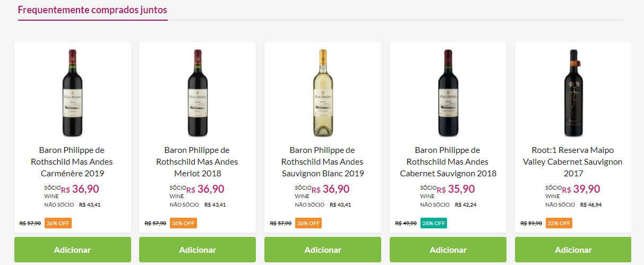Open Root:1 Reserva Maipo Valley title
The width and height of the screenshot is (644, 265).
coord(573,161)
